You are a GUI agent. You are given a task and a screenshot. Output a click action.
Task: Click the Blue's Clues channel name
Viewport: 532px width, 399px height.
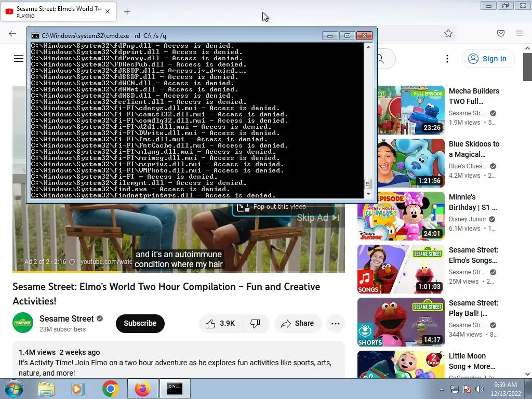(467, 166)
